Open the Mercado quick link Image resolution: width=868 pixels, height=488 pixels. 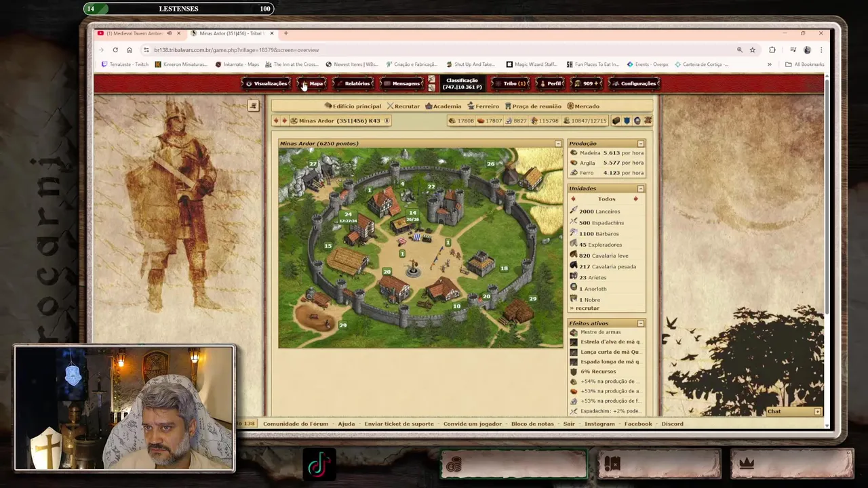tap(583, 106)
